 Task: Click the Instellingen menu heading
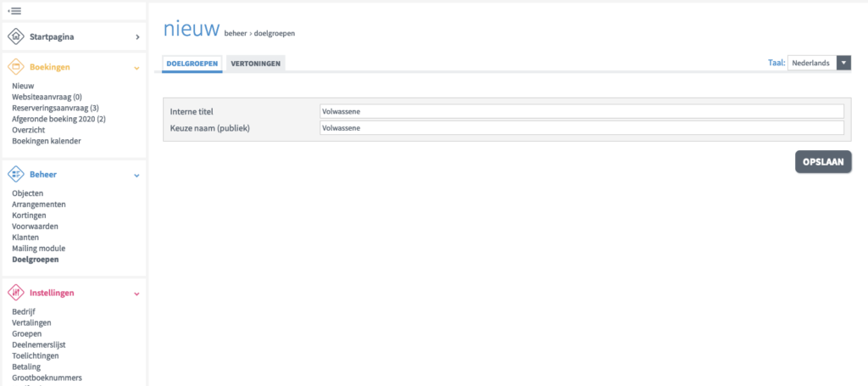point(52,293)
